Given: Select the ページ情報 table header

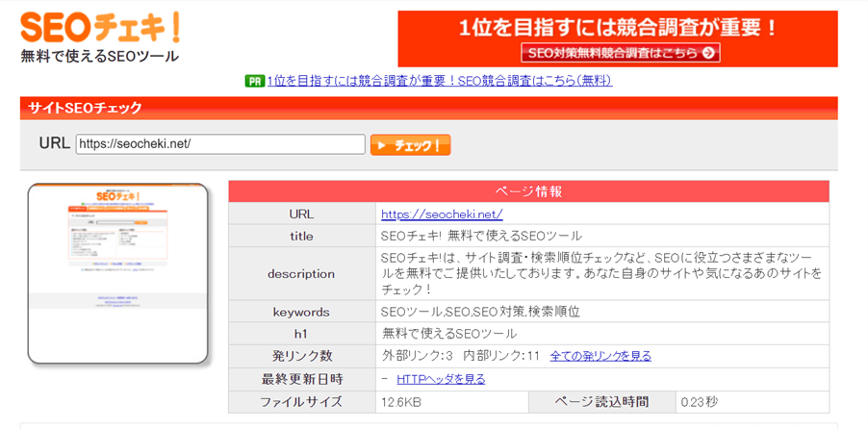Looking at the screenshot, I should pos(528,191).
